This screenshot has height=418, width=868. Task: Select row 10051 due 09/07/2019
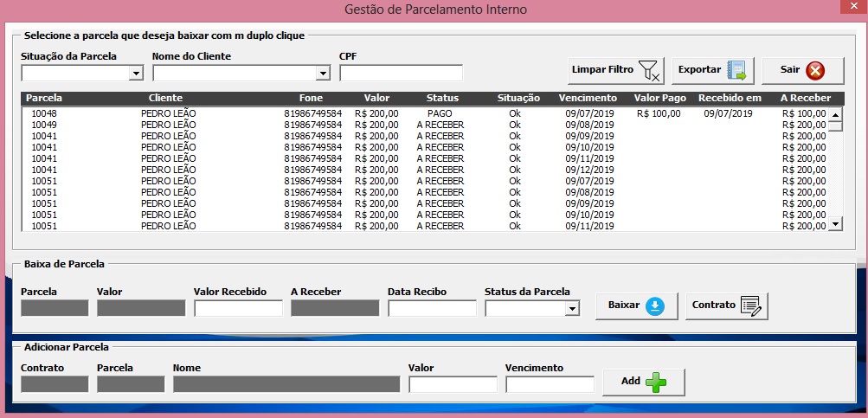[x=425, y=181]
